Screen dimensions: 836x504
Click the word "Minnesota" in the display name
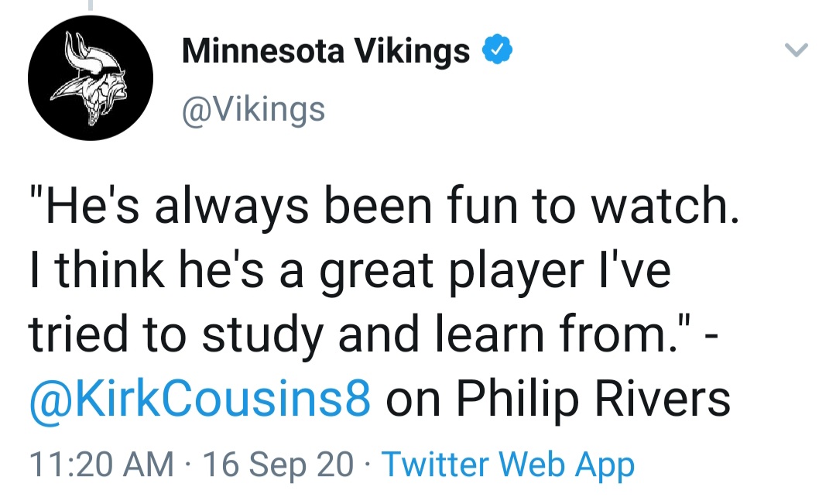coord(263,51)
